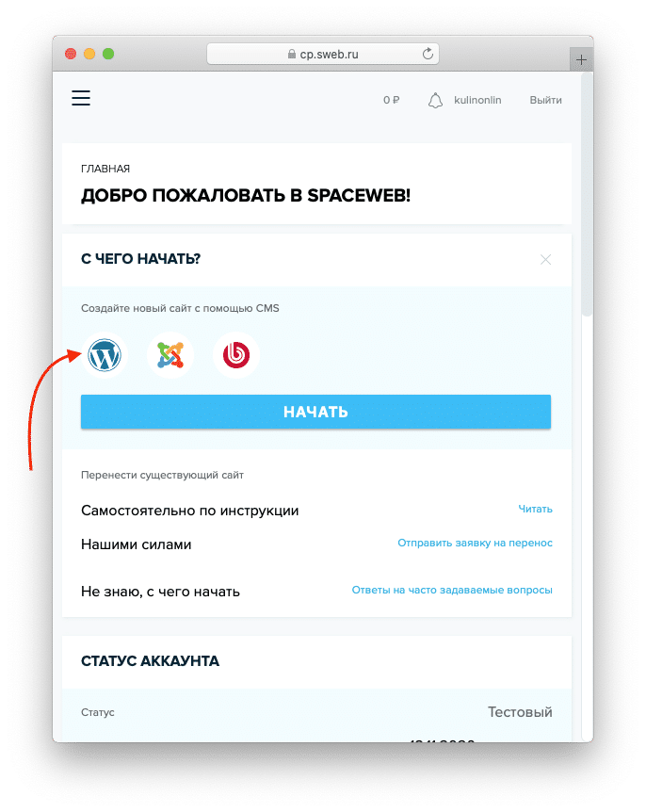This screenshot has width=646, height=812.
Task: Open notifications via the bell icon
Action: pyautogui.click(x=435, y=101)
